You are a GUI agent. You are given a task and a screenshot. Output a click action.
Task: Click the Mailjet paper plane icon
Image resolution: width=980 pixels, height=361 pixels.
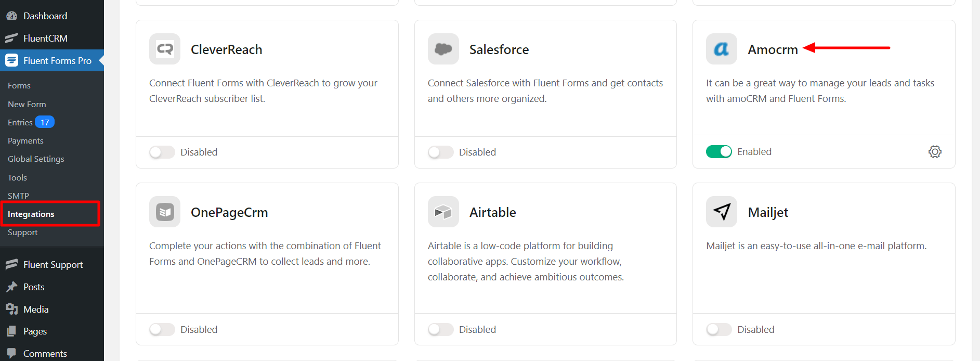721,212
